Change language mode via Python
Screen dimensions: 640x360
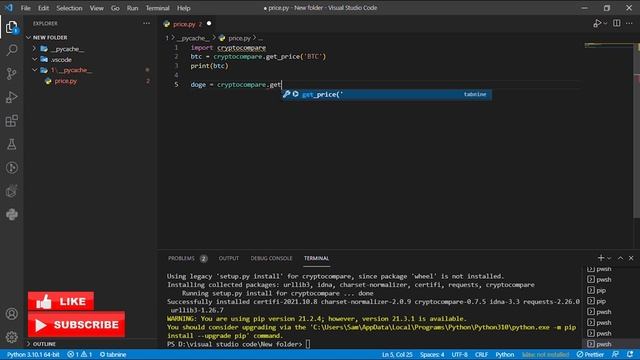coord(505,354)
